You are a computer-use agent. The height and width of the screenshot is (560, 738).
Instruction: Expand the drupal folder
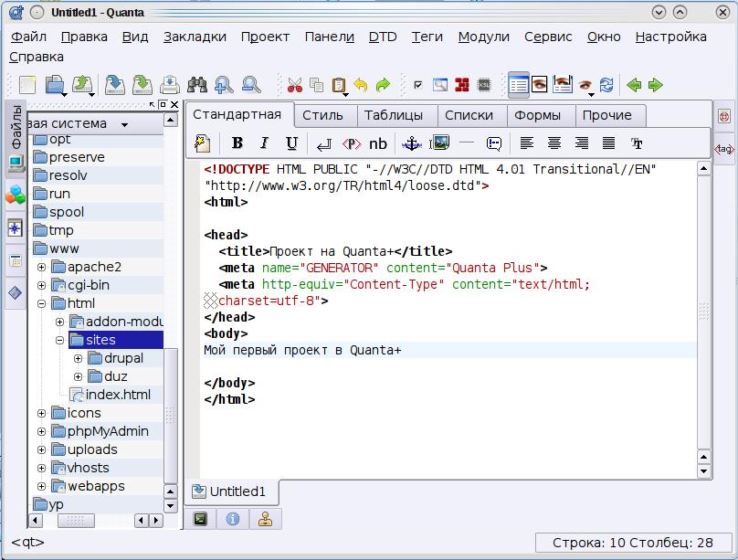(x=79, y=359)
